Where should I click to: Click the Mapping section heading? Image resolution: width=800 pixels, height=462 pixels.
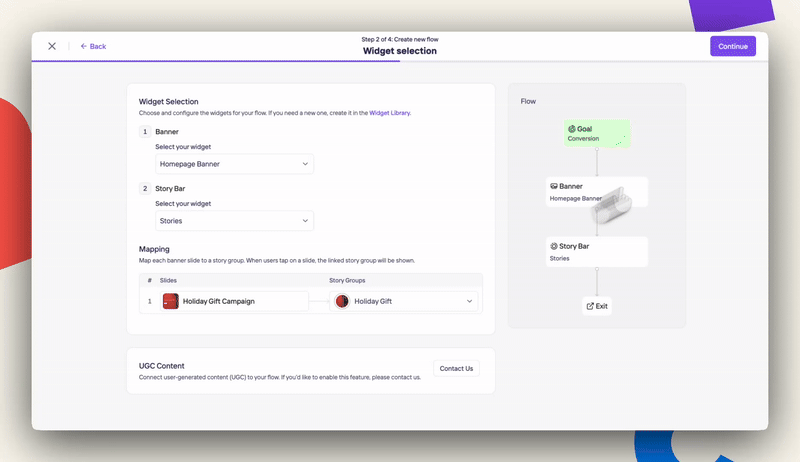pyautogui.click(x=154, y=249)
